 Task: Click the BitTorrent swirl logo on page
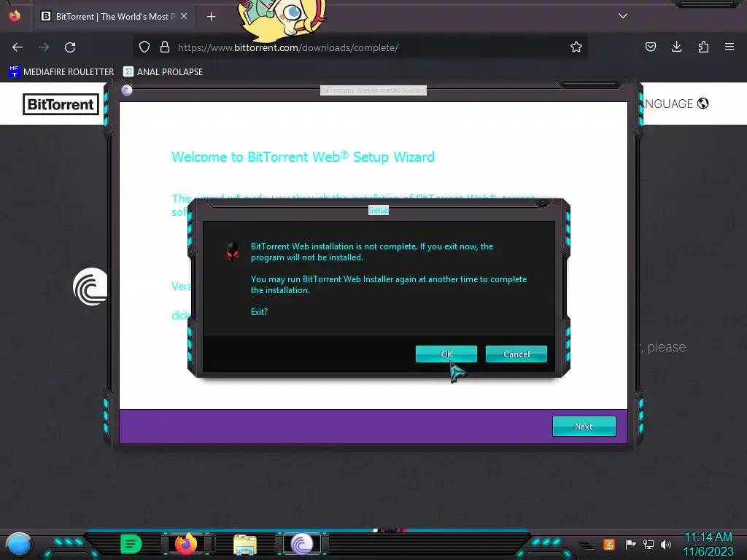coord(90,287)
